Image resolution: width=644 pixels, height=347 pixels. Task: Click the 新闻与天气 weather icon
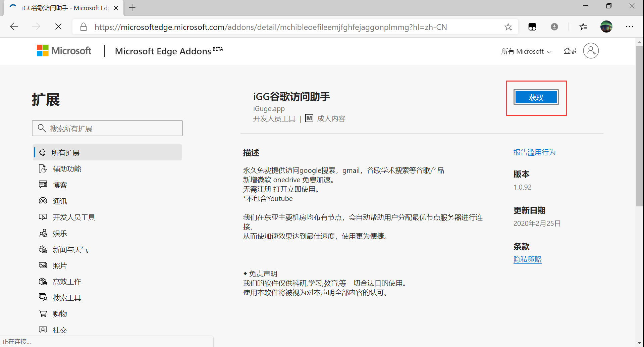point(43,249)
